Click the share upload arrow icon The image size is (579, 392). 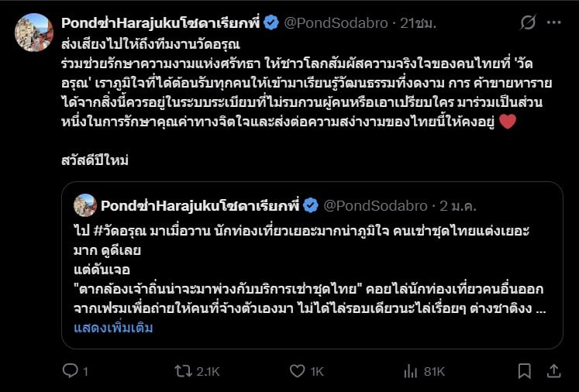click(x=553, y=372)
